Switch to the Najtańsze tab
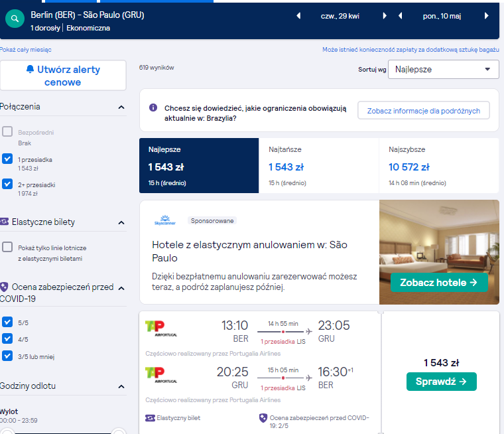This screenshot has height=434, width=504. coord(318,165)
